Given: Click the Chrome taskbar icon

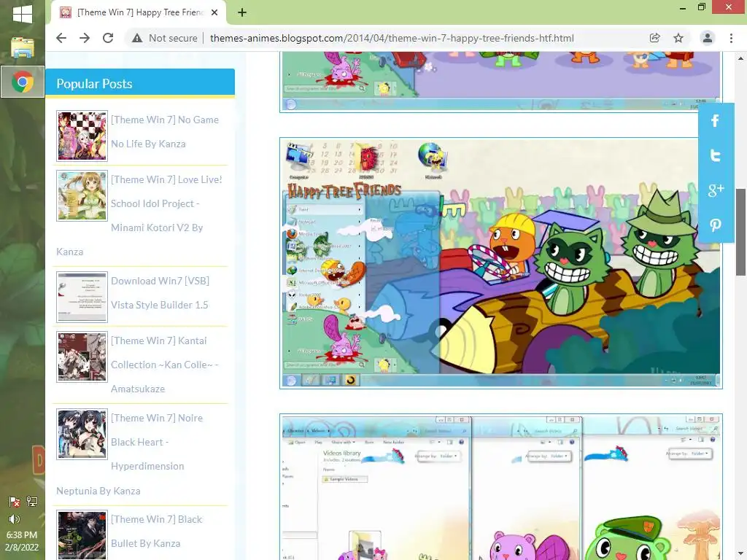Looking at the screenshot, I should [x=23, y=82].
